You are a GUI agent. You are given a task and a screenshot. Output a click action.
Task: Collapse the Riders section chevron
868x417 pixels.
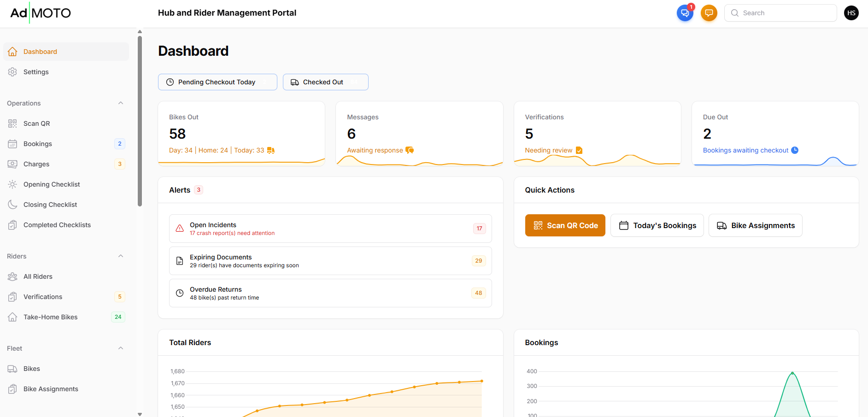(121, 256)
